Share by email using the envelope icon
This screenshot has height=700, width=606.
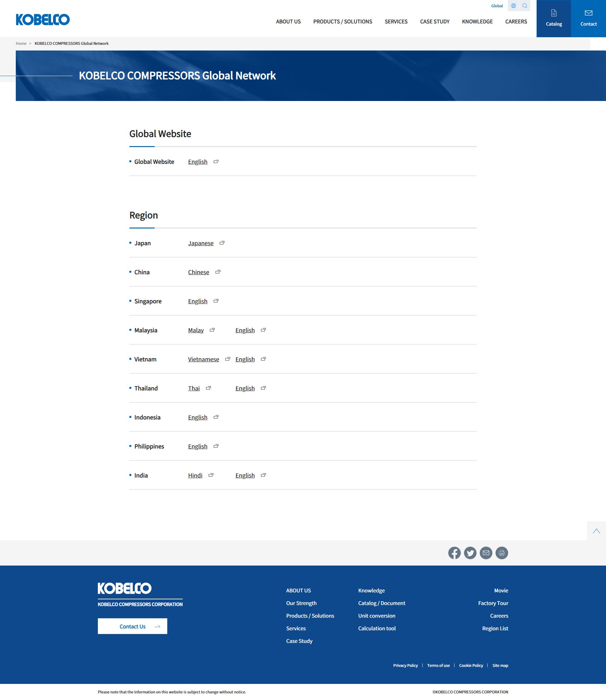pyautogui.click(x=486, y=553)
